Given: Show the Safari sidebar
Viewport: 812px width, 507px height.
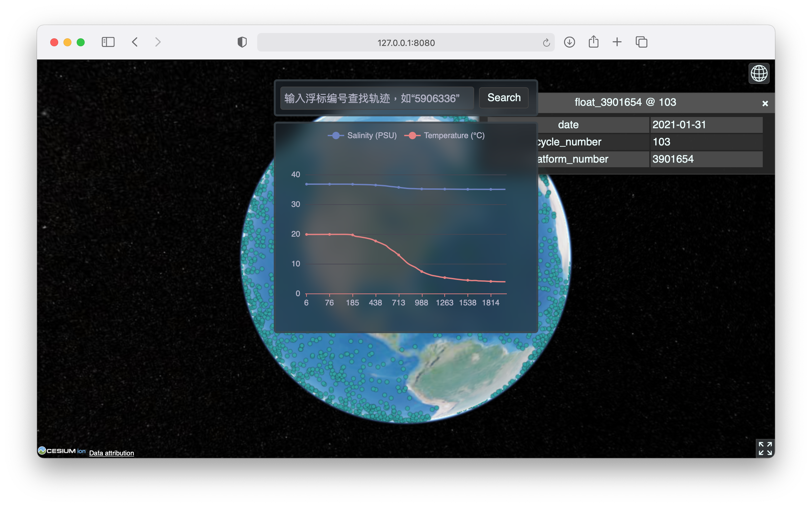Looking at the screenshot, I should 108,42.
